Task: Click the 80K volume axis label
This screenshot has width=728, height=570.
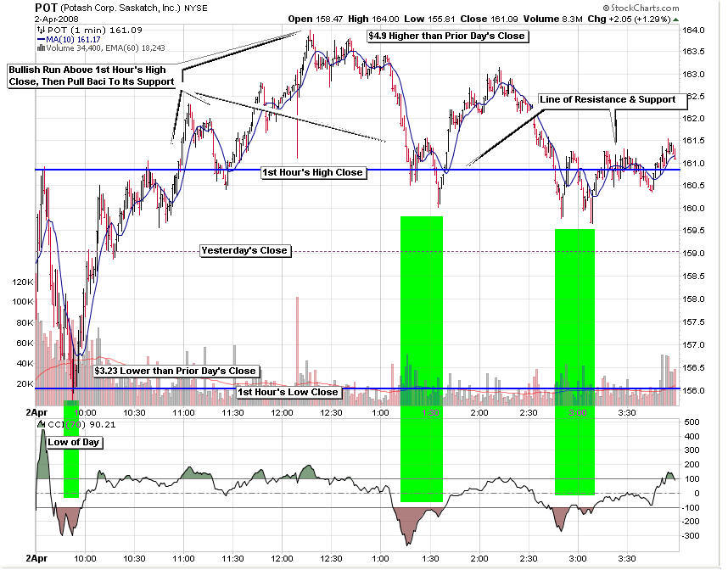Action: coord(25,322)
